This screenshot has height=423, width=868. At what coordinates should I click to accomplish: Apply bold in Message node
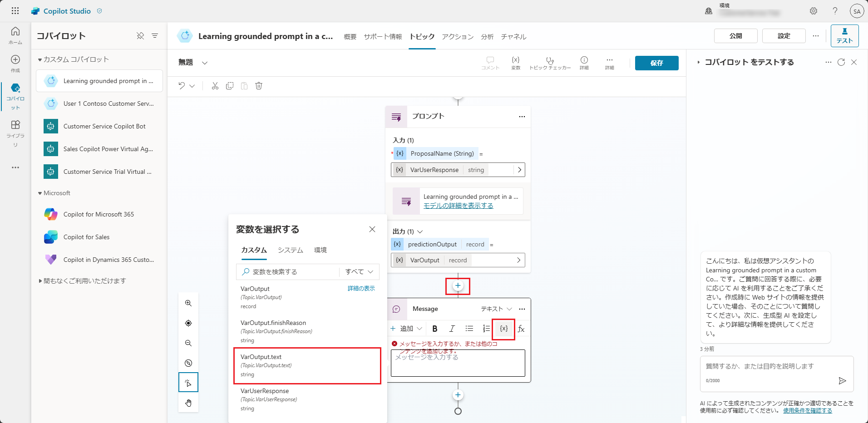click(435, 329)
